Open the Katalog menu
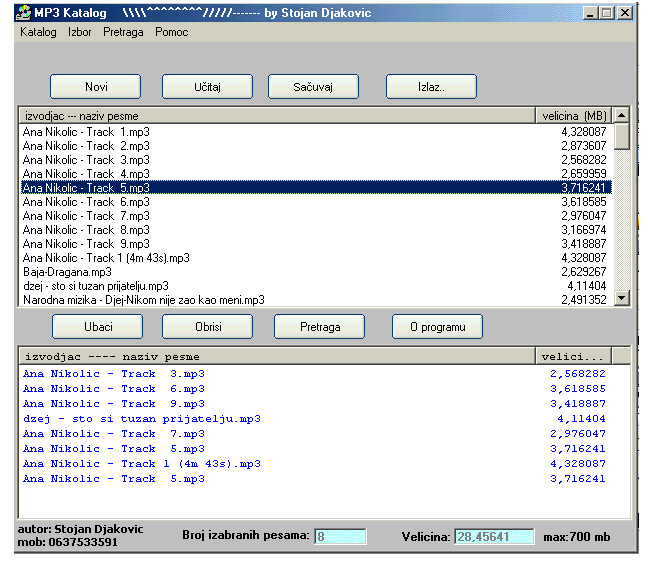The image size is (648, 563). point(38,32)
